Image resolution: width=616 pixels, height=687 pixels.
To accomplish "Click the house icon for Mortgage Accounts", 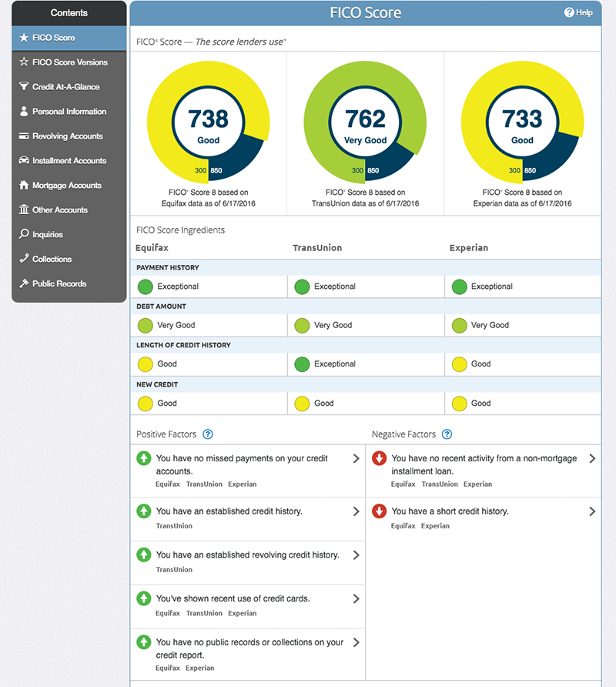I will click(x=25, y=186).
